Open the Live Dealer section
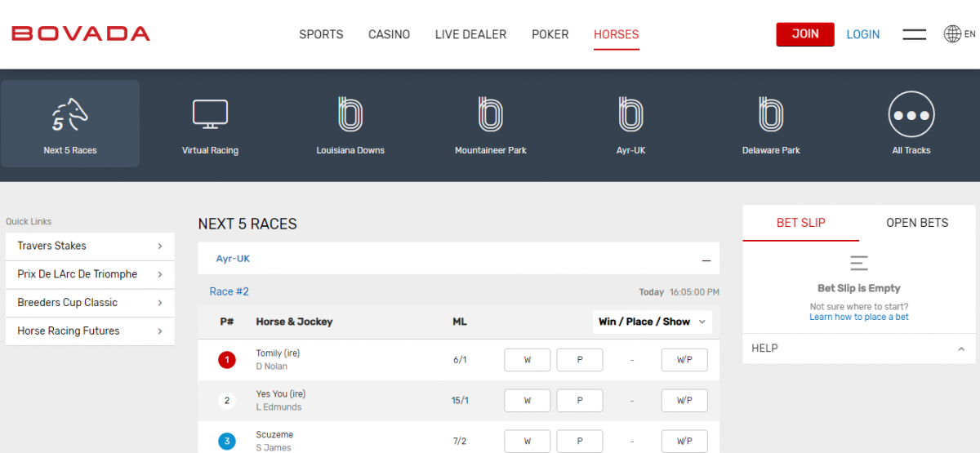Image resolution: width=980 pixels, height=453 pixels. point(471,34)
